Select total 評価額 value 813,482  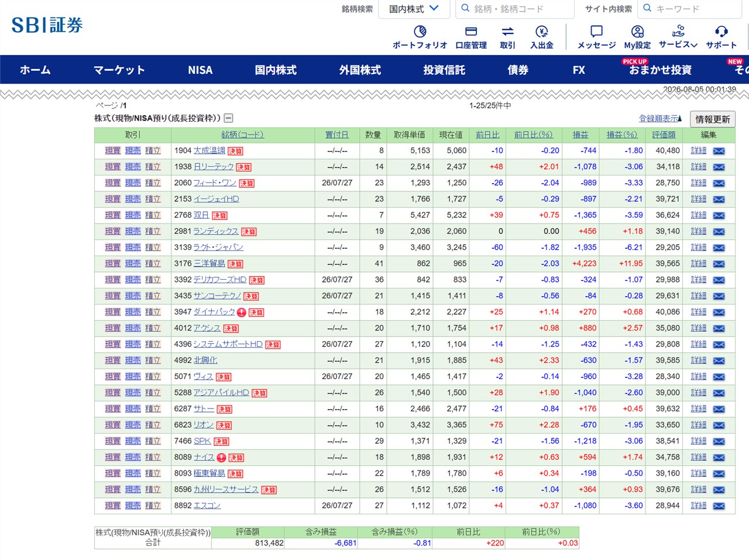click(x=269, y=543)
